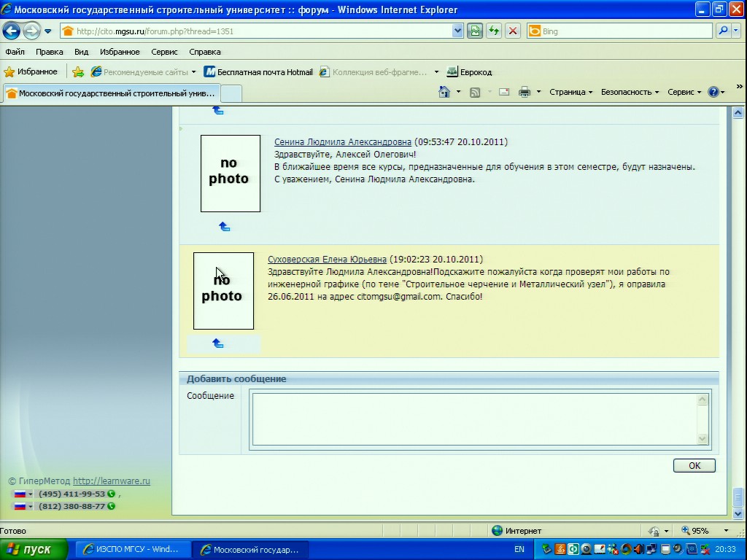Open recent pages dropdown next to Forward

point(47,31)
